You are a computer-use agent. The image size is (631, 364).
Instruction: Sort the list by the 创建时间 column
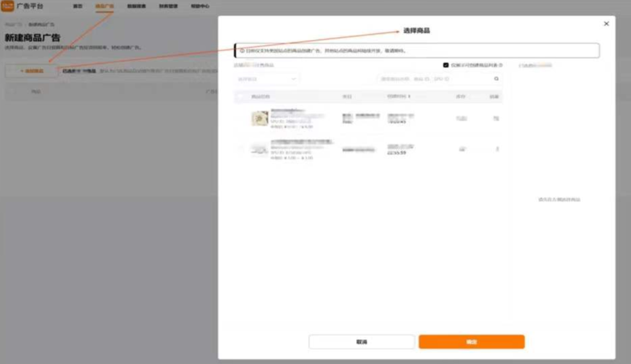click(399, 96)
